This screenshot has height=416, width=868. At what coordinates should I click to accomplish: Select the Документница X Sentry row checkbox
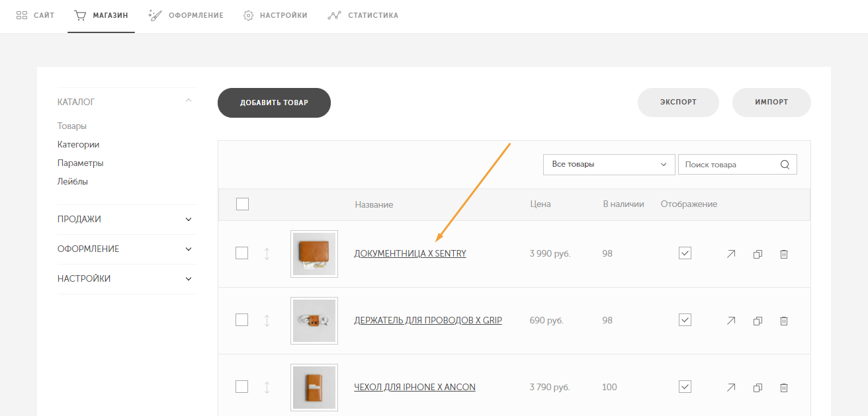pyautogui.click(x=242, y=253)
